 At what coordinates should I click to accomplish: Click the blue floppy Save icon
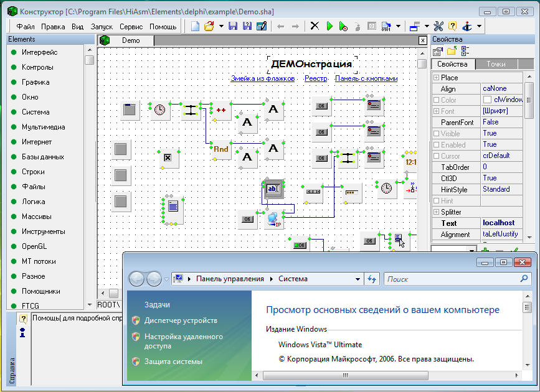click(233, 26)
